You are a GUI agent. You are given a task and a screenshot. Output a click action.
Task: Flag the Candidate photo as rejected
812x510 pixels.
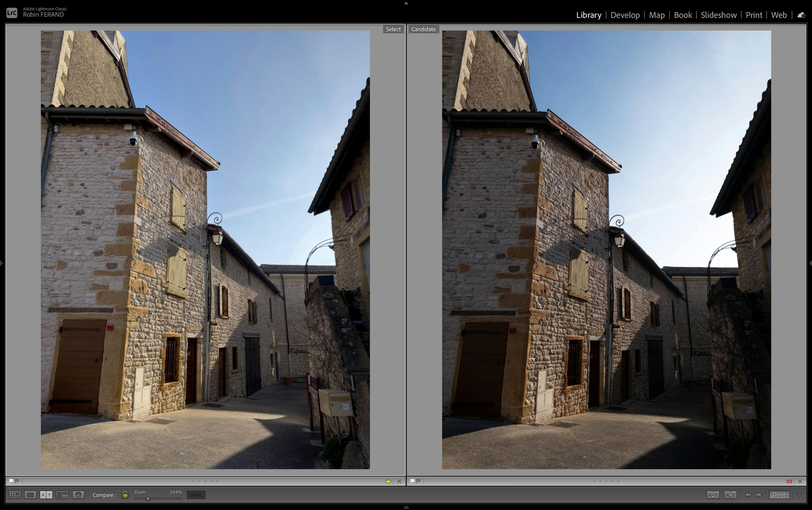[x=418, y=481]
